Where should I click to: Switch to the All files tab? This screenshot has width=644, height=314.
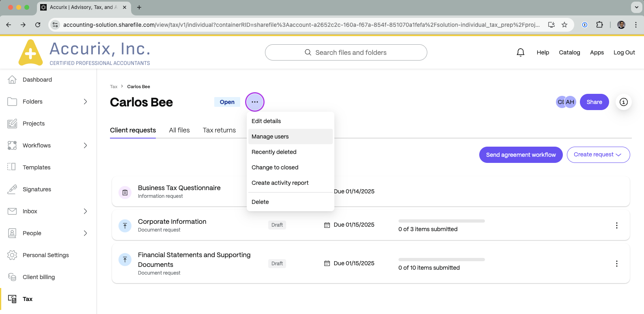(179, 130)
